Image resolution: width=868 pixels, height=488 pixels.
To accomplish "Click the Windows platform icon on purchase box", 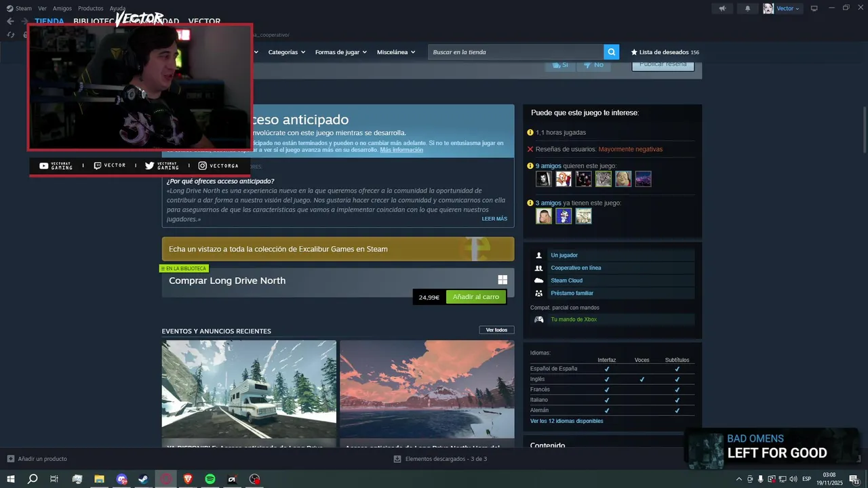I will 502,280.
